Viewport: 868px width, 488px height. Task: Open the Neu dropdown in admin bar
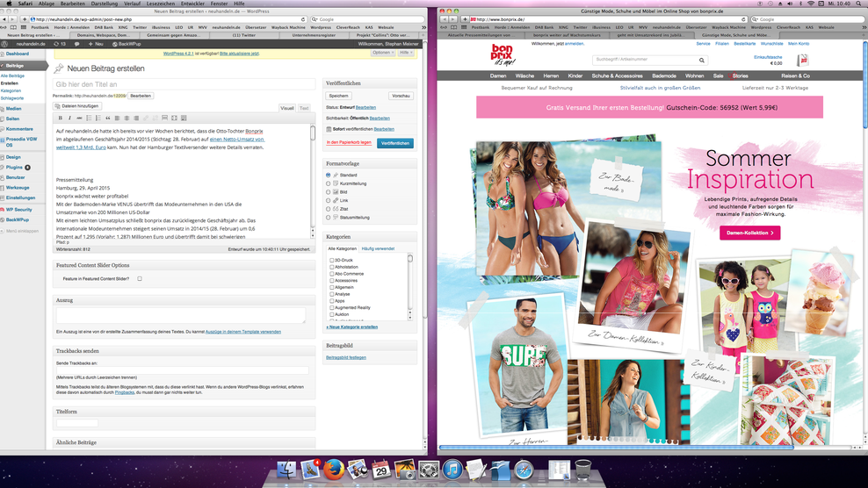96,44
